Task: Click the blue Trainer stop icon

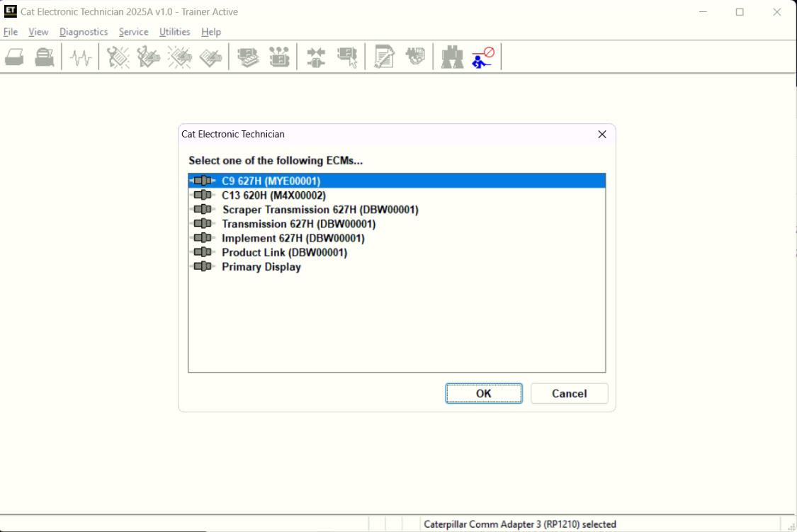Action: 483,57
